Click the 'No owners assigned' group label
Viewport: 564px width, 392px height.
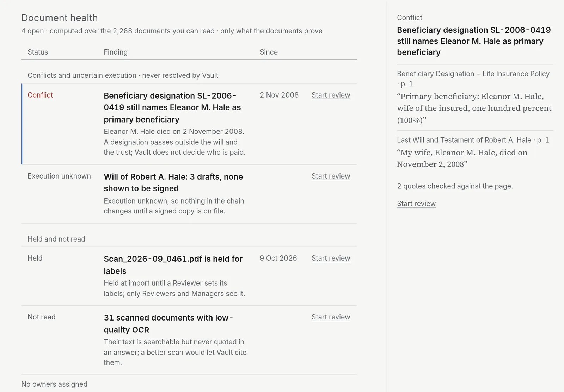54,384
